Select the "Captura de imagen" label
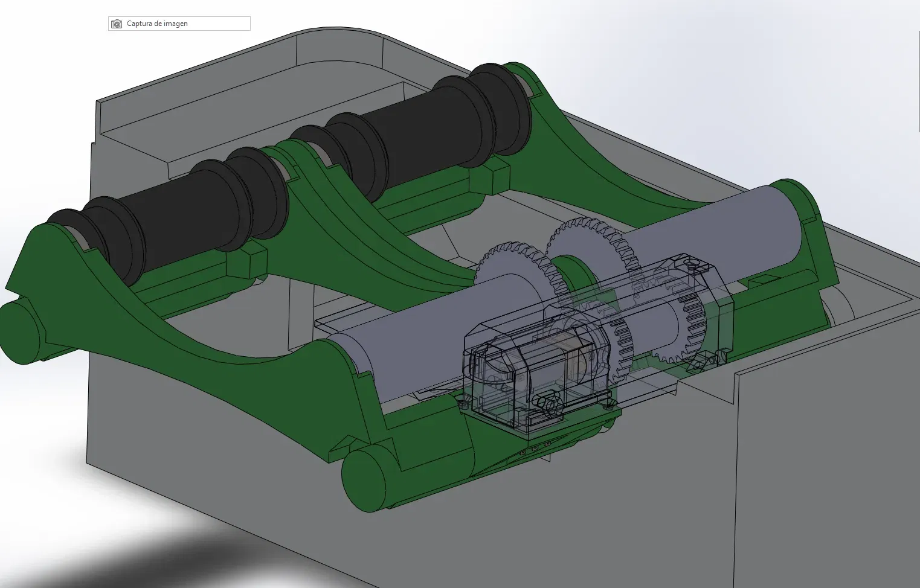Screen dimensions: 920x588 point(157,24)
